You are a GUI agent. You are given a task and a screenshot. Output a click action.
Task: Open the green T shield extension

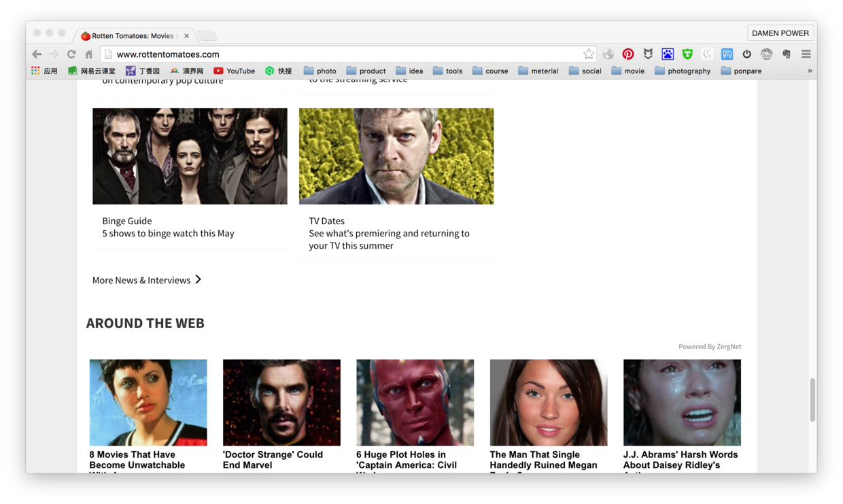click(687, 54)
